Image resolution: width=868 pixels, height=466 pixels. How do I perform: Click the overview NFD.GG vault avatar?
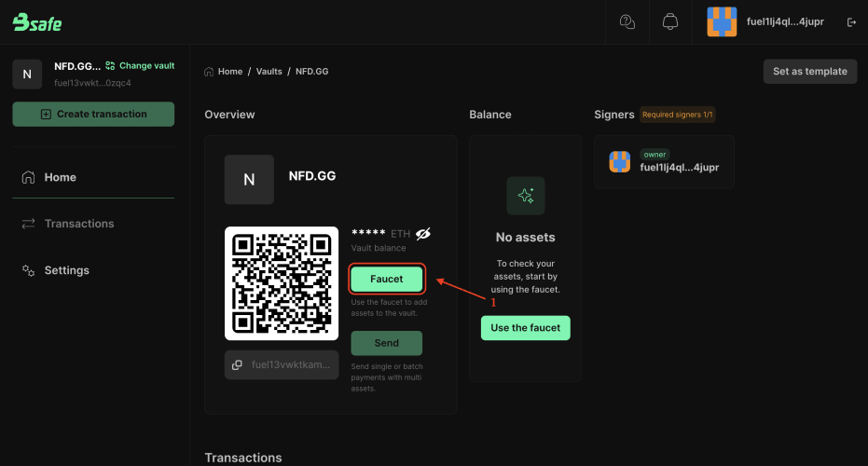point(249,179)
